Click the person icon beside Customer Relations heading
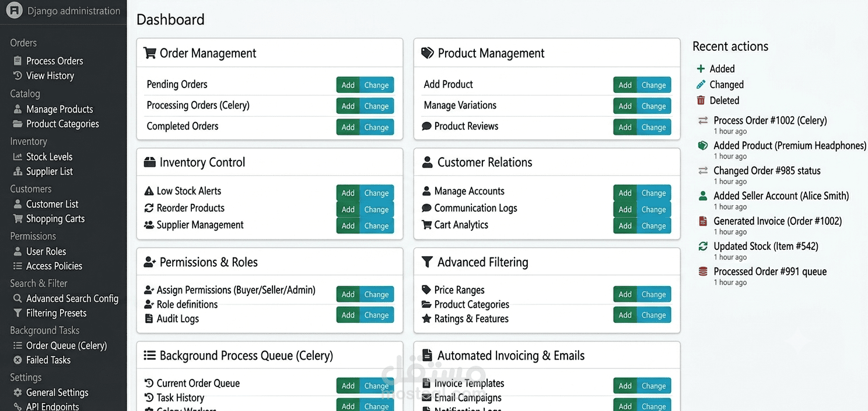 point(427,162)
